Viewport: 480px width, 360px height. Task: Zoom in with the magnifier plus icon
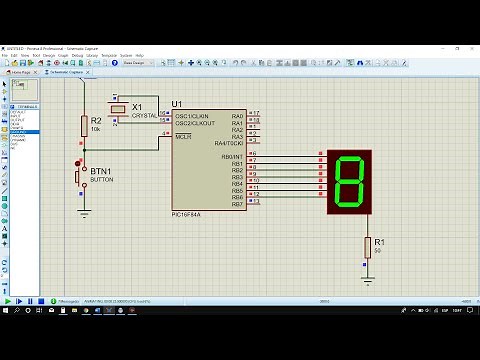pos(199,63)
